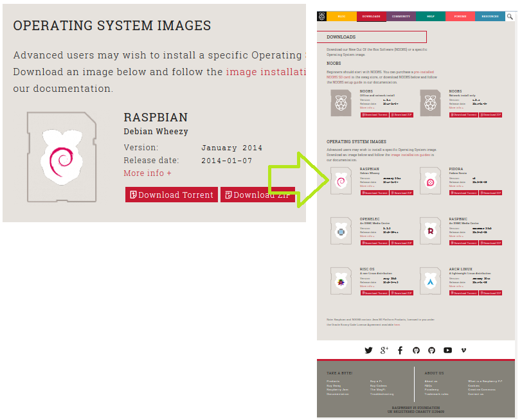Click the Vimeo icon
This screenshot has height=420, width=522.
click(x=464, y=350)
